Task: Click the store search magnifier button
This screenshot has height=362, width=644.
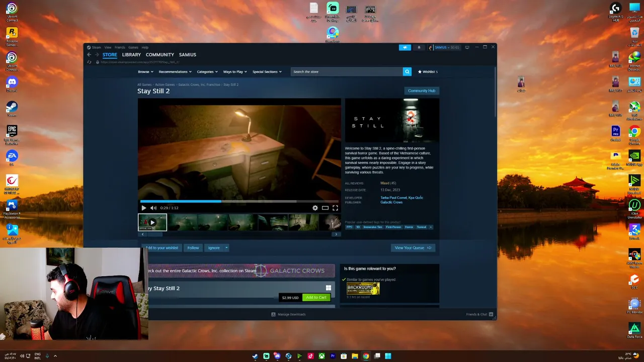Action: [407, 71]
